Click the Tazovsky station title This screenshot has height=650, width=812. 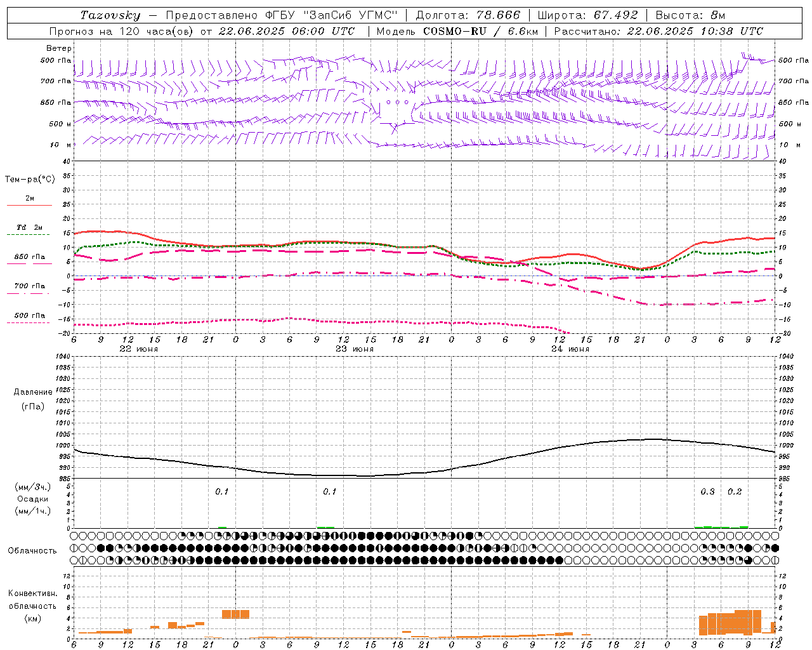click(110, 15)
